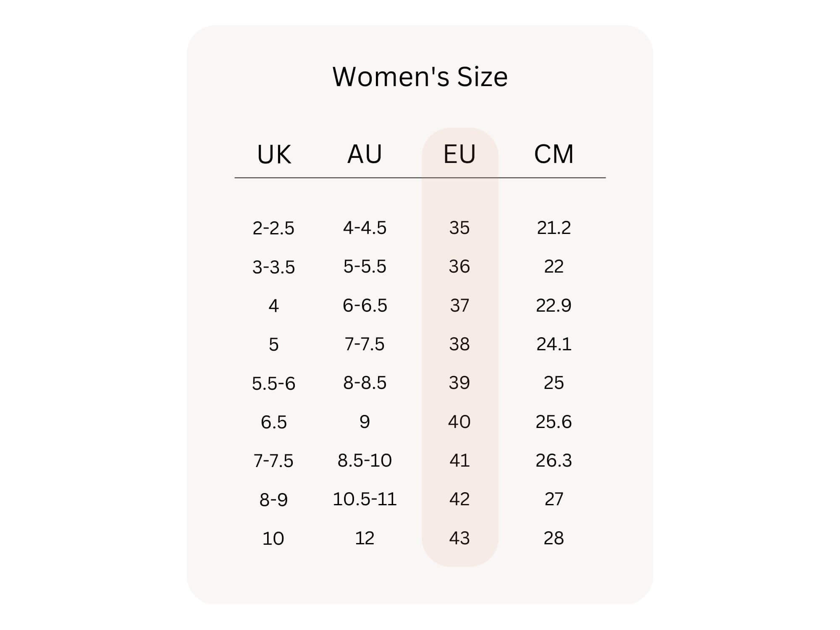Click the 25.6 centimeter value

click(554, 422)
